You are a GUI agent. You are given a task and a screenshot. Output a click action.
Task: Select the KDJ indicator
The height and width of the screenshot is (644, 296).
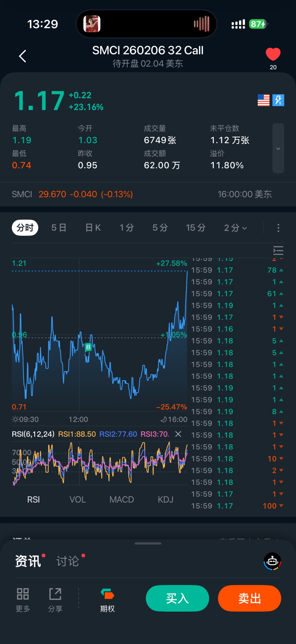click(x=165, y=500)
